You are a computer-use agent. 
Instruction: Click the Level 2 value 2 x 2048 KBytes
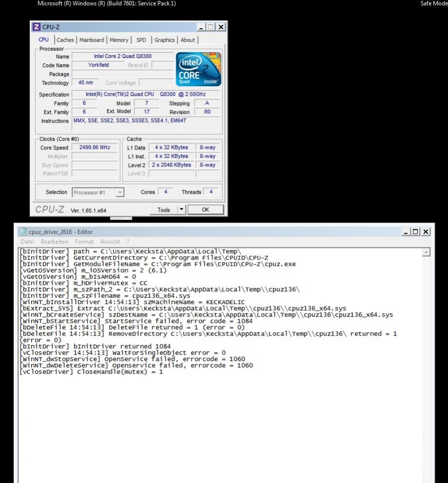(x=171, y=165)
